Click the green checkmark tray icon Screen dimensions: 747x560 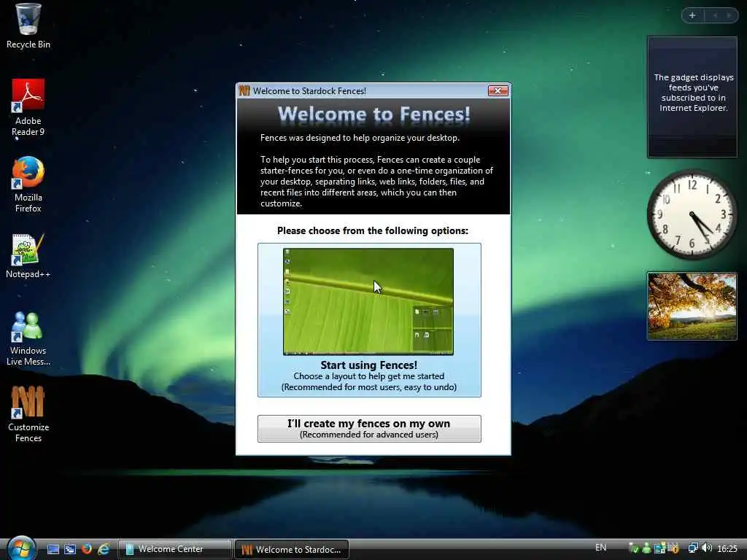tap(634, 548)
